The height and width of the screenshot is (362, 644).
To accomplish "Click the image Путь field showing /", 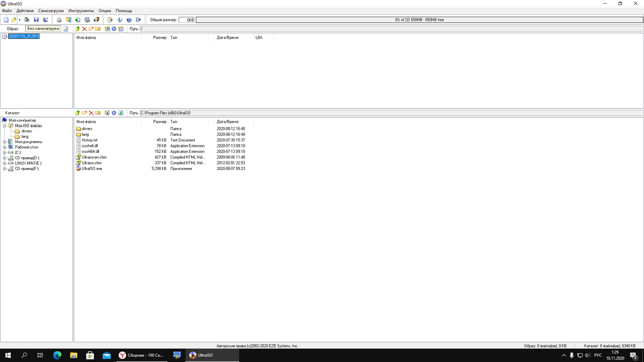I will (391, 29).
